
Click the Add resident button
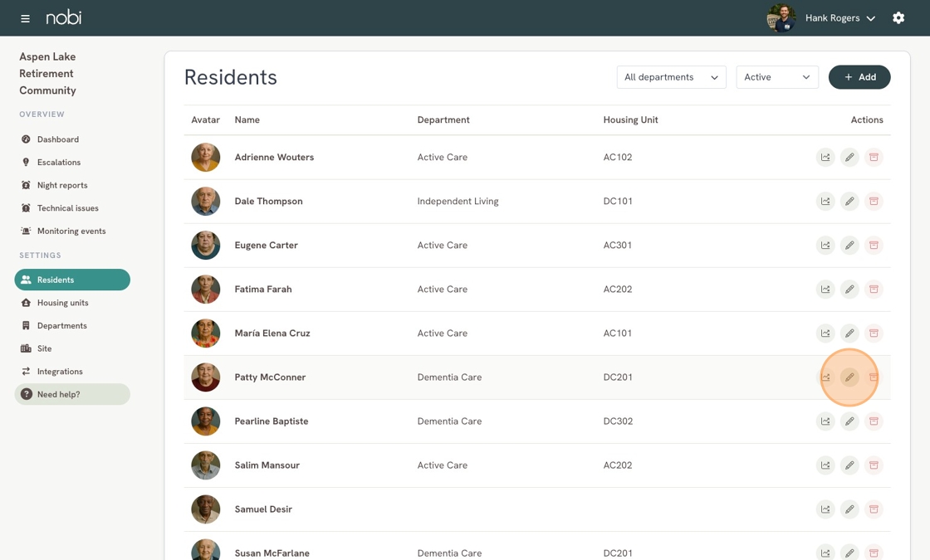(859, 77)
